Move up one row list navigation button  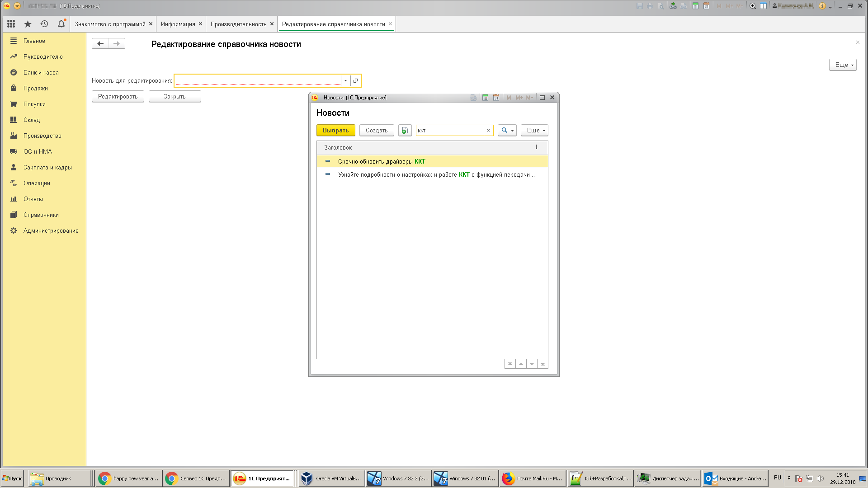click(521, 364)
